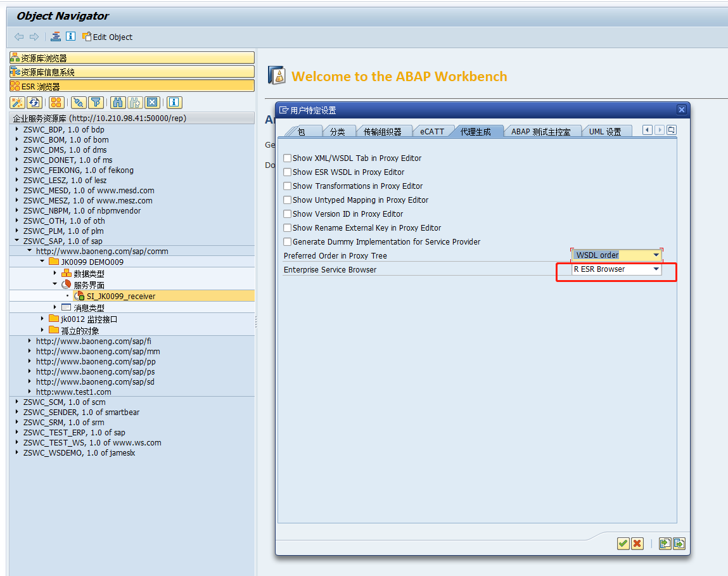Click the refresh ESR tree icon
Screen dimensions: 728x576
tap(34, 102)
